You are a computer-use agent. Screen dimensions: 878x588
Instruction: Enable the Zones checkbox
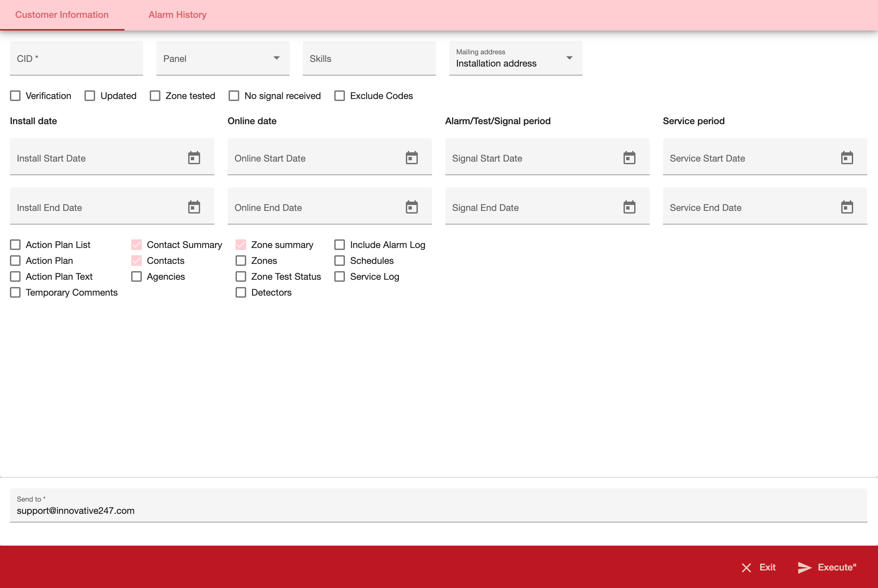click(x=241, y=261)
